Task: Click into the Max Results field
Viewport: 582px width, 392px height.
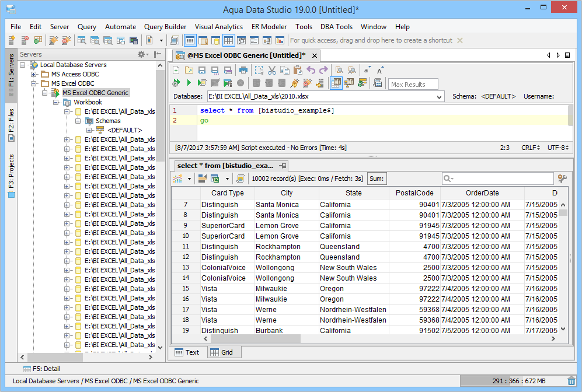Action: (x=413, y=84)
